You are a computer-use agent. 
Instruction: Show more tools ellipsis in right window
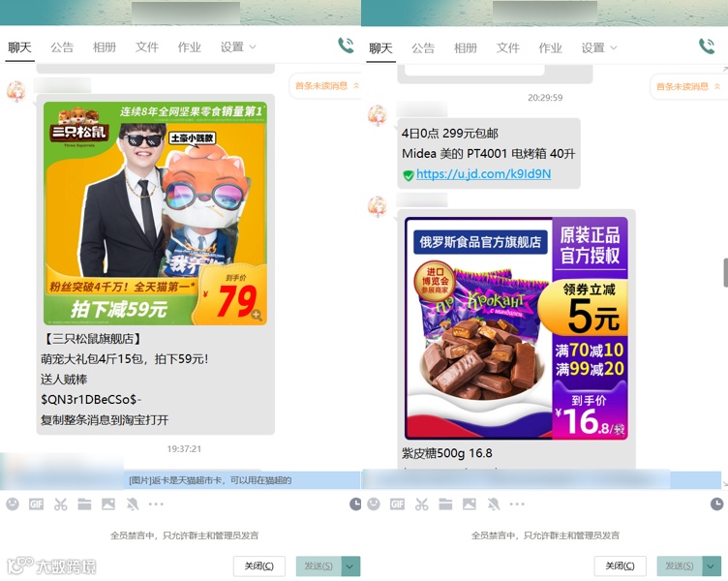(x=517, y=504)
